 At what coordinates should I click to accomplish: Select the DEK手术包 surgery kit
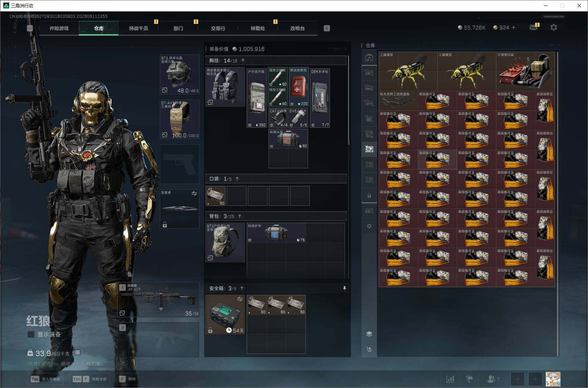[320, 98]
